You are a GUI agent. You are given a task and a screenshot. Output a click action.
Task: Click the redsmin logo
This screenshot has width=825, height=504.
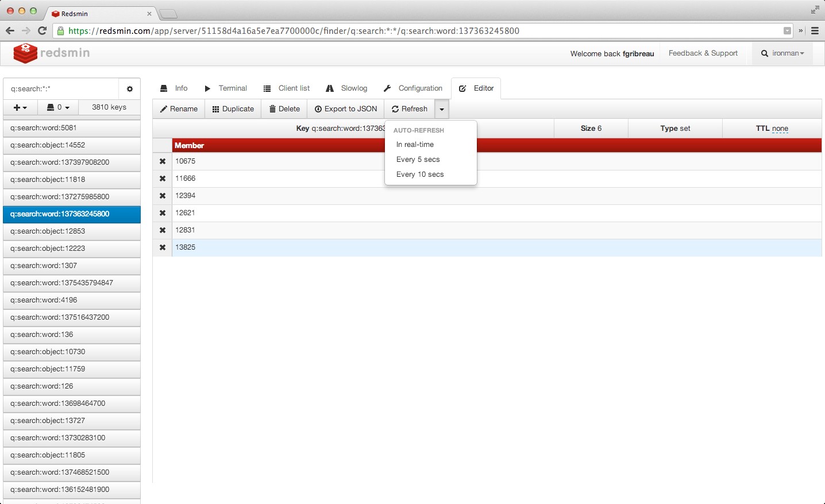click(x=52, y=53)
